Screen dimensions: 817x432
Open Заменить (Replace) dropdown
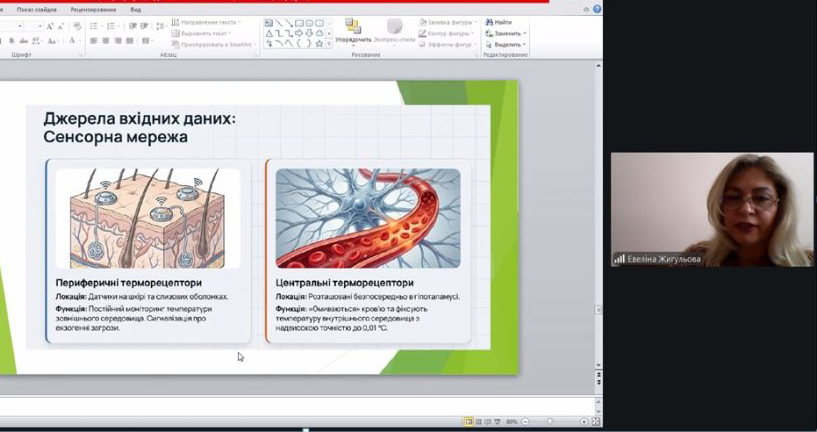(525, 33)
